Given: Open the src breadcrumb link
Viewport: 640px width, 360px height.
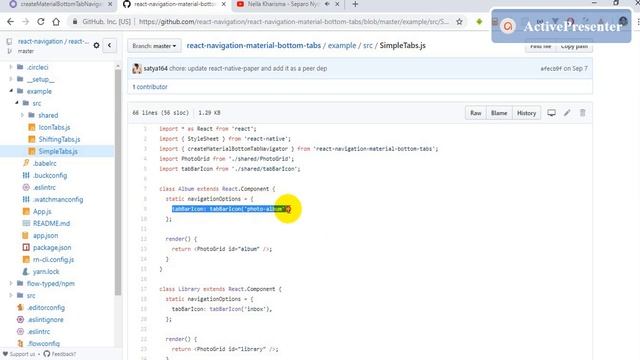Looking at the screenshot, I should pos(368,45).
